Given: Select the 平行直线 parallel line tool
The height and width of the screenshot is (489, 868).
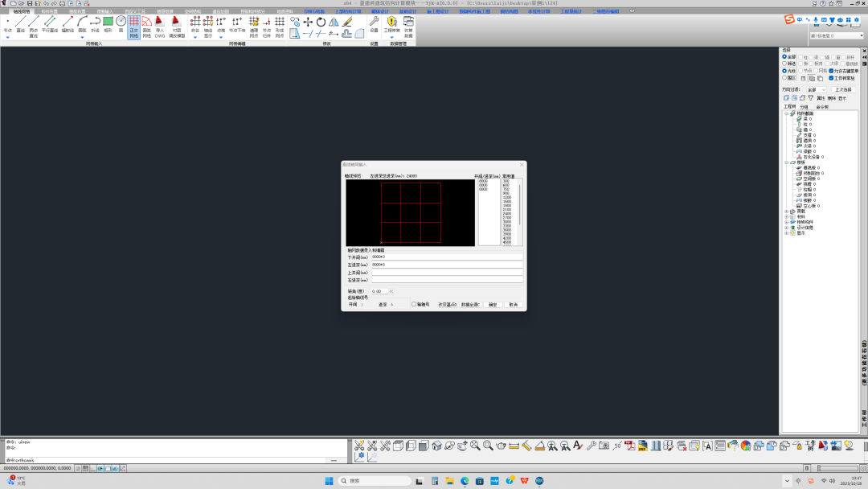Looking at the screenshot, I should pyautogui.click(x=50, y=25).
